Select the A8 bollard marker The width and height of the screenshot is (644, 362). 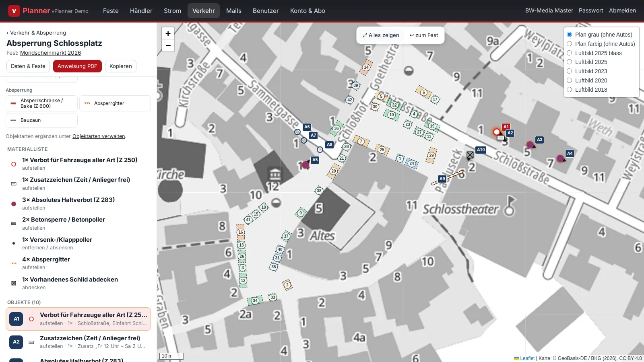(320, 150)
